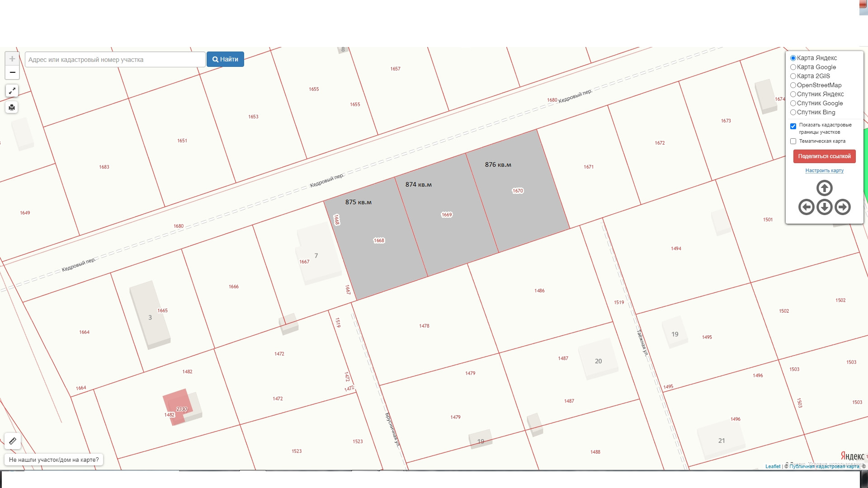Toggle fullscreen map view icon
The image size is (868, 488).
coord(12,91)
